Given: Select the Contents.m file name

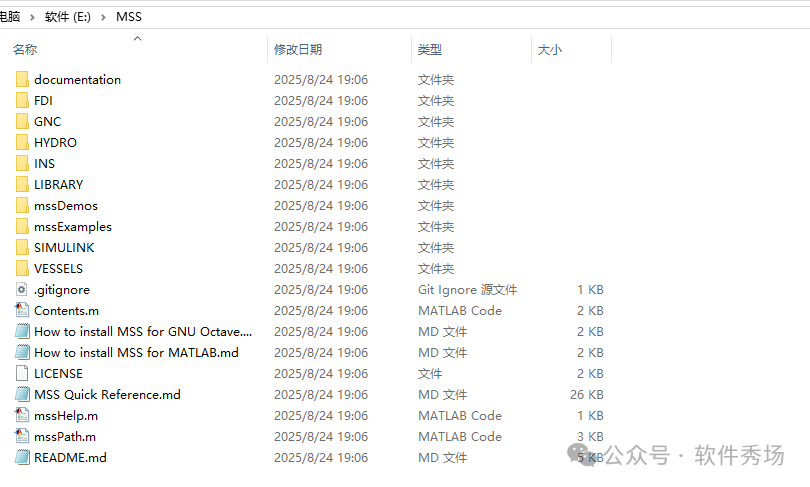Looking at the screenshot, I should click(x=67, y=310).
